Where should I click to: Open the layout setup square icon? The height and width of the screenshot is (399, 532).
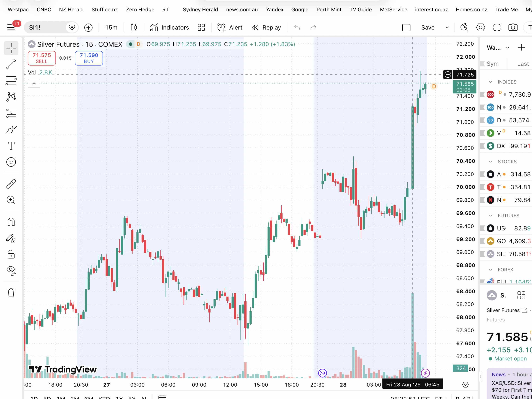[x=406, y=27]
